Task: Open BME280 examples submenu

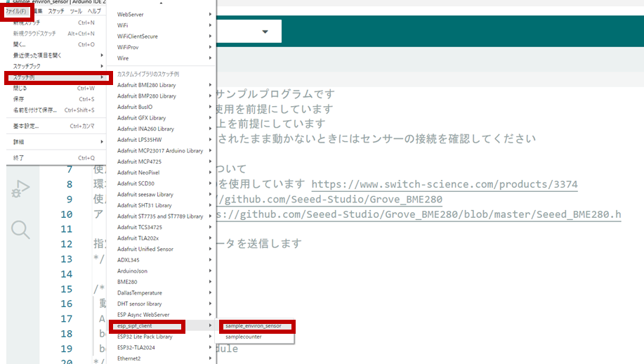Action: tap(162, 282)
